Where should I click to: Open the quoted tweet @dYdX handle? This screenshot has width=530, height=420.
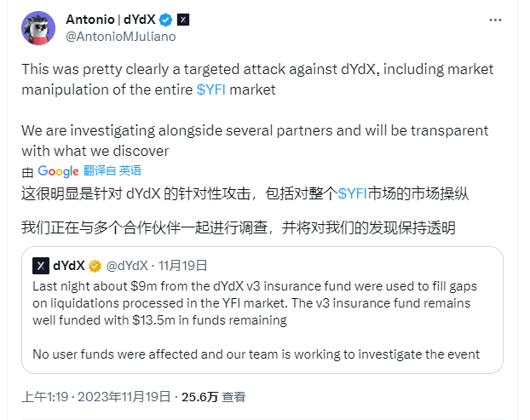127,266
